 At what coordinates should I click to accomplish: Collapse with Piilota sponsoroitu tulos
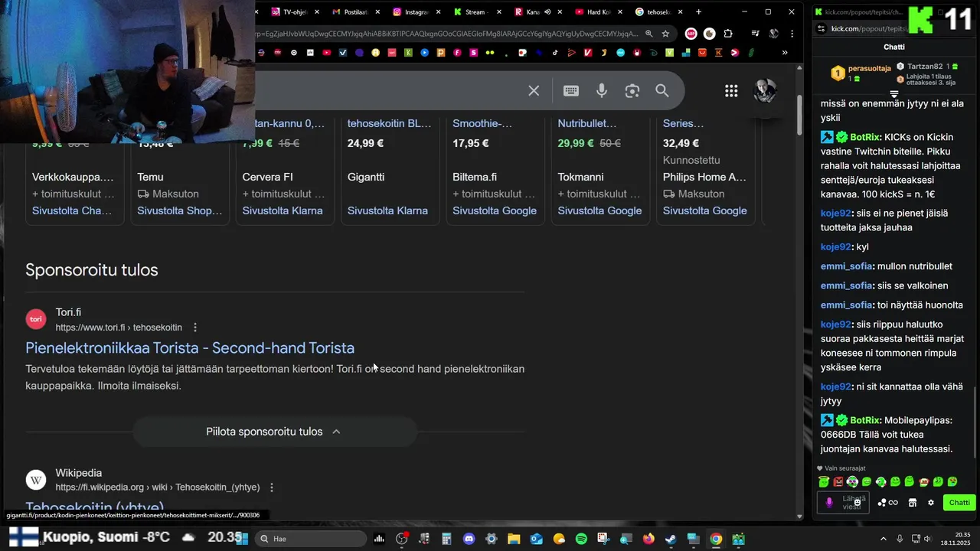(x=274, y=432)
